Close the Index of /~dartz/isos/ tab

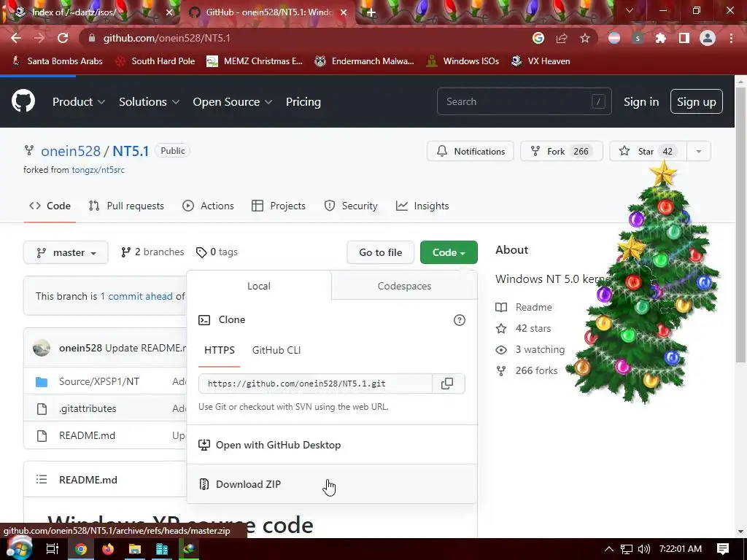click(169, 12)
